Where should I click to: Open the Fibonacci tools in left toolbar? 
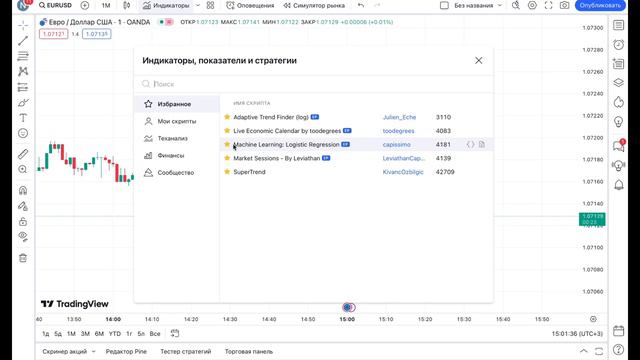click(x=23, y=56)
